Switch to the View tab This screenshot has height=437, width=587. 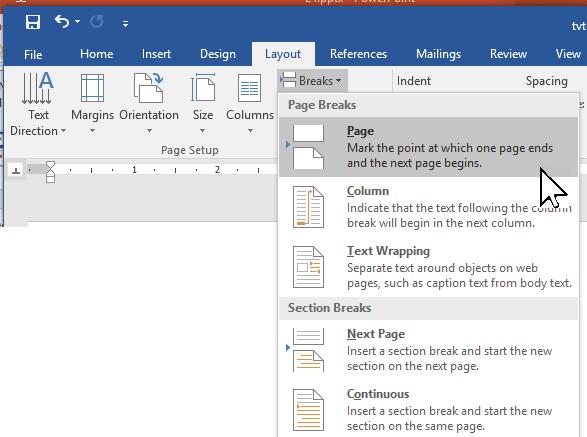(568, 54)
